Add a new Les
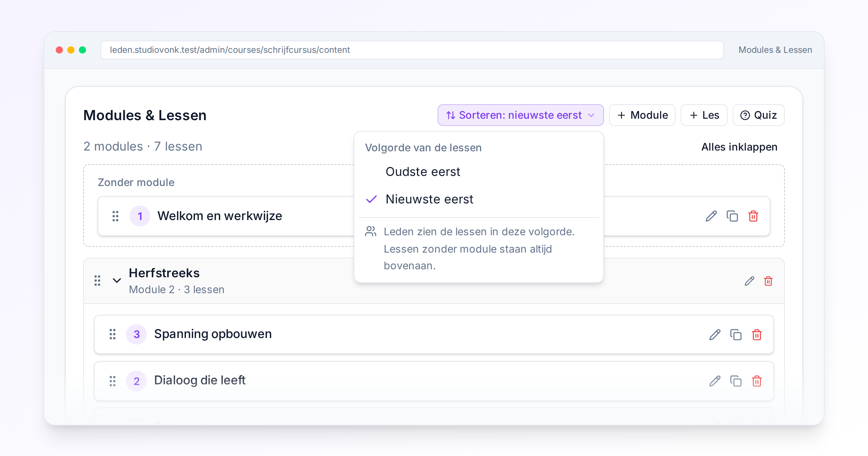Viewport: 868px width, 456px height. click(704, 115)
